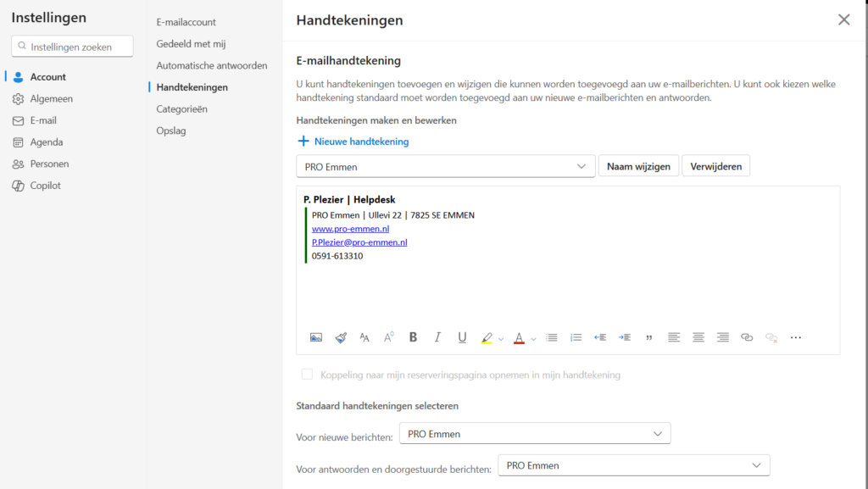Insert a hyperlink with the link icon

pyautogui.click(x=747, y=337)
